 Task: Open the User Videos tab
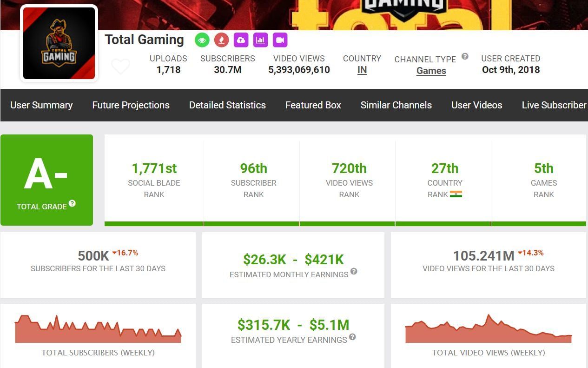pyautogui.click(x=476, y=105)
